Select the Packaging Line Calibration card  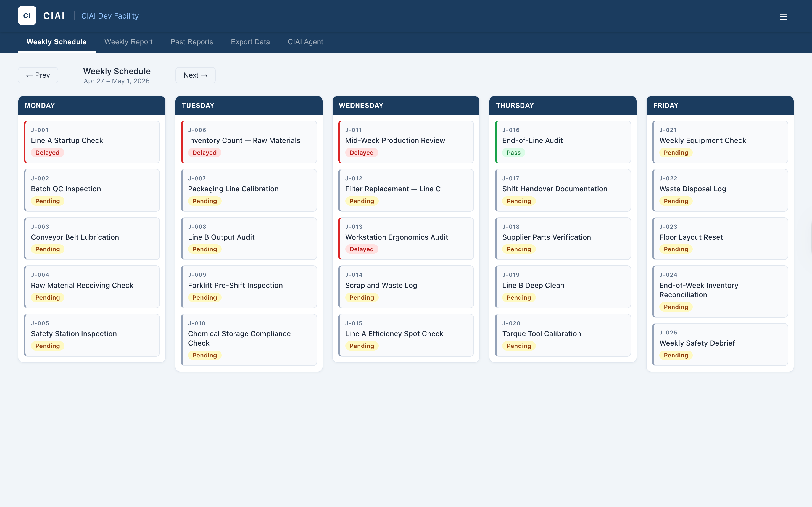pos(249,190)
